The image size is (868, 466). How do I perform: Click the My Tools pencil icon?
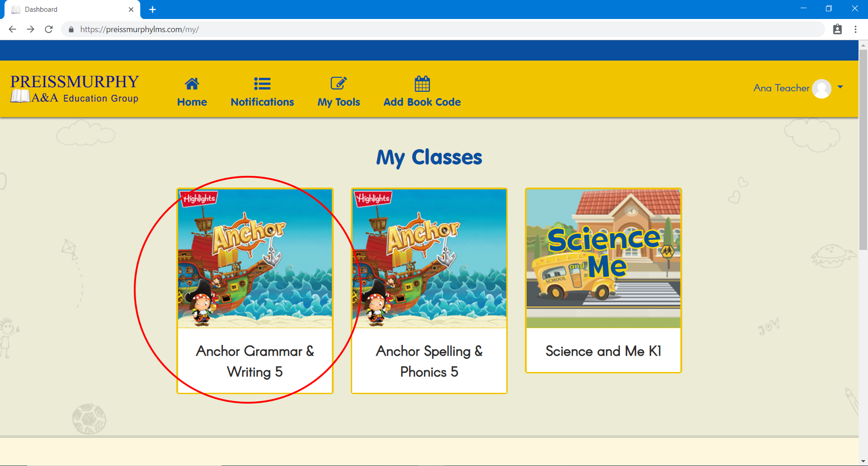coord(339,84)
